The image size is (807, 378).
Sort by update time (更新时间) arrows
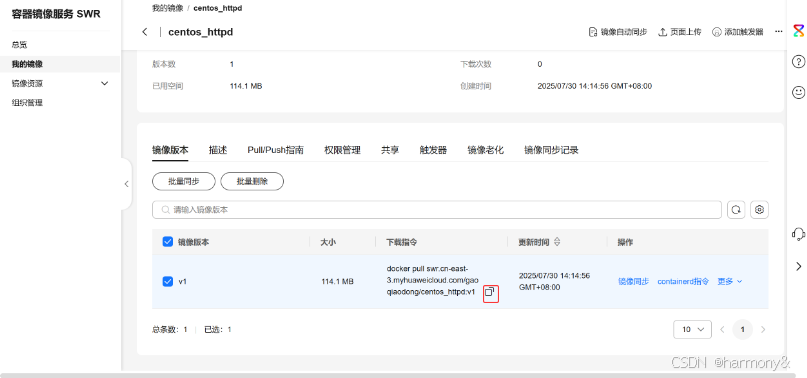click(x=557, y=242)
